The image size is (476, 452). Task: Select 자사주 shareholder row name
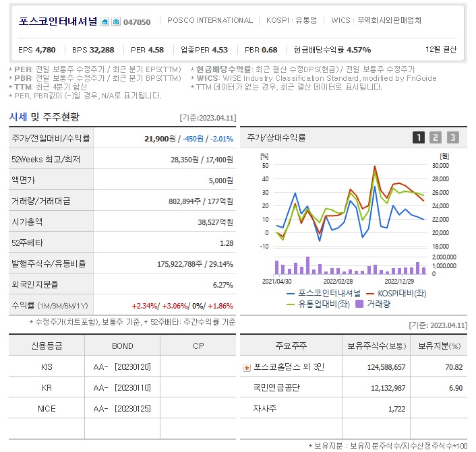click(x=265, y=409)
